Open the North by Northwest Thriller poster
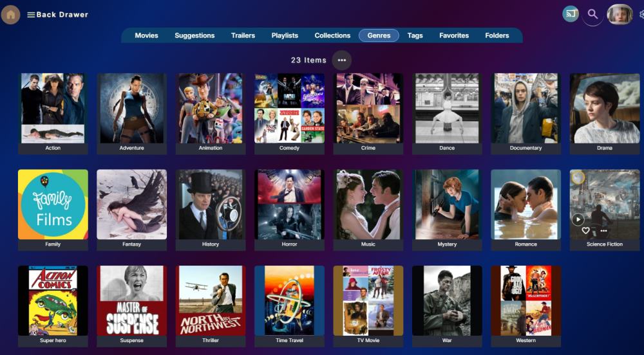 tap(211, 300)
